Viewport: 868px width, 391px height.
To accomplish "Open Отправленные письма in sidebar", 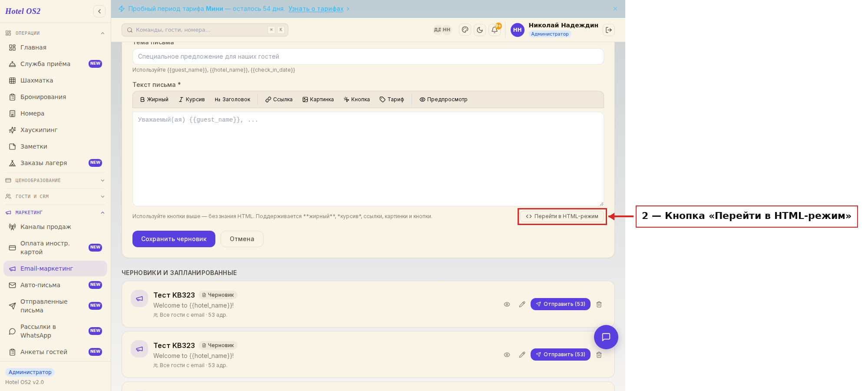I will pos(55,306).
